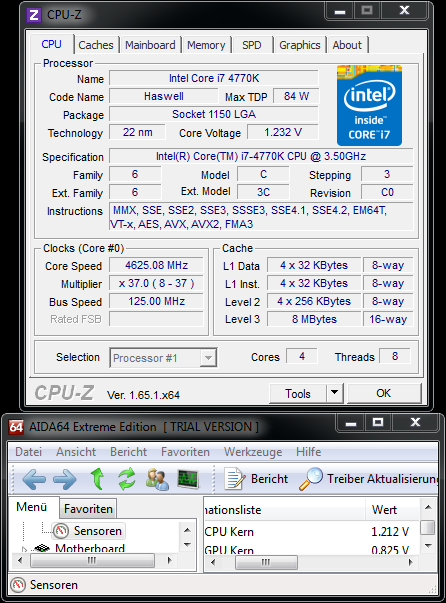Click the 1.212 V value

[390, 532]
